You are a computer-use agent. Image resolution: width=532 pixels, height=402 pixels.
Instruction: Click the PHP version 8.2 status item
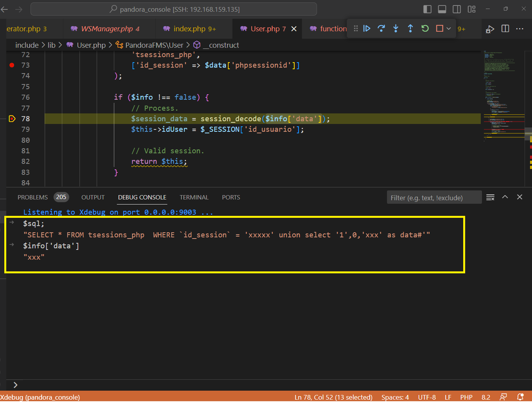(x=486, y=397)
